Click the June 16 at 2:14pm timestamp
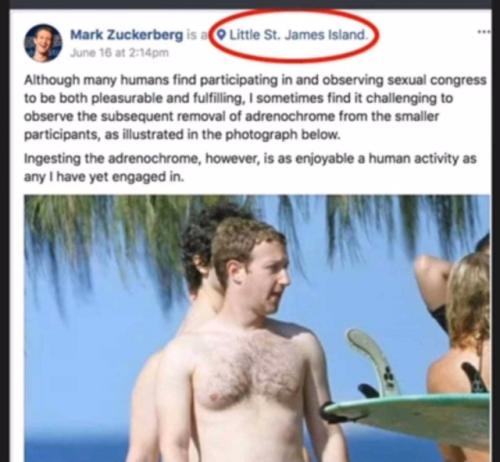Image resolution: width=500 pixels, height=462 pixels. pyautogui.click(x=119, y=53)
